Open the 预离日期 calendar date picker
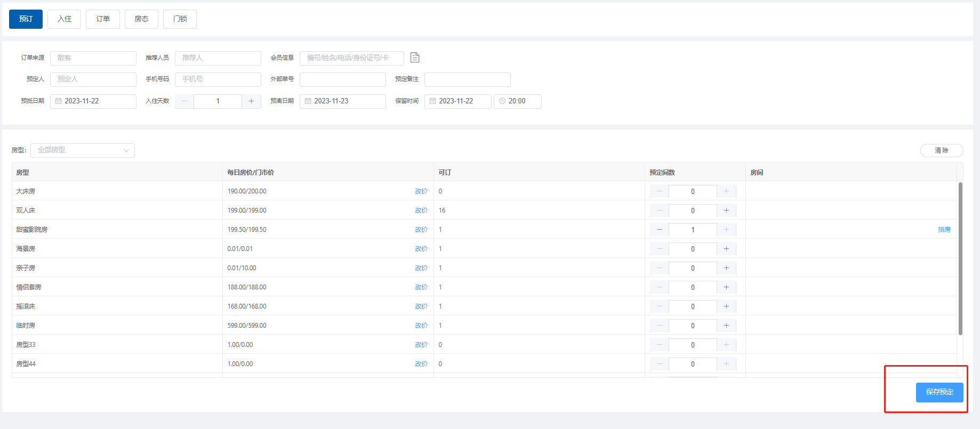The image size is (980, 429). pos(342,101)
